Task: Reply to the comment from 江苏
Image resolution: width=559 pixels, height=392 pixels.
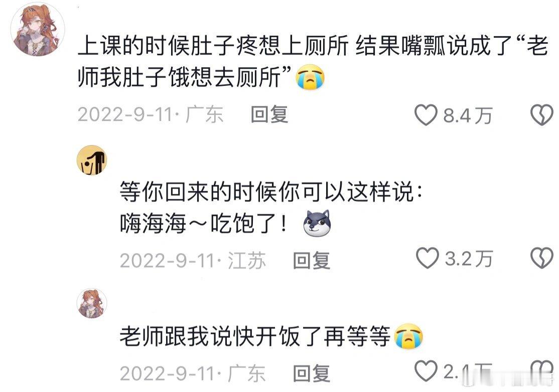Action: [x=311, y=260]
